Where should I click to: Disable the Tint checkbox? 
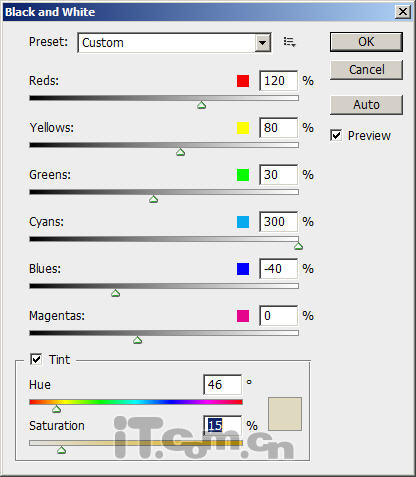pyautogui.click(x=36, y=359)
